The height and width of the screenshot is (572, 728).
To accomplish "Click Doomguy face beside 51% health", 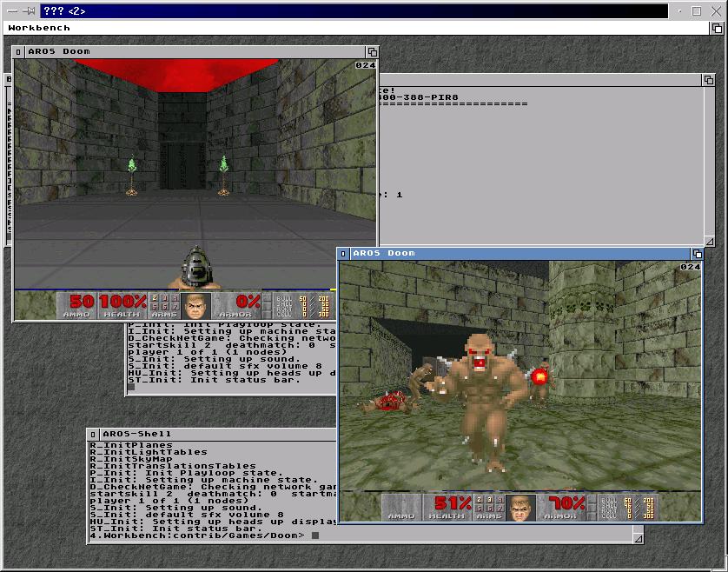I will [x=521, y=507].
